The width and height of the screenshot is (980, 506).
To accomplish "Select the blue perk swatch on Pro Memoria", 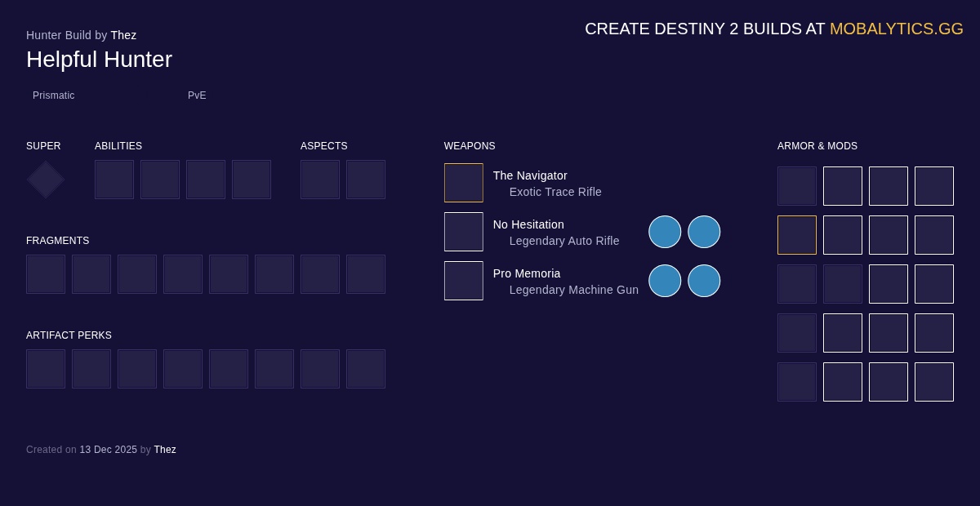I will [x=704, y=281].
